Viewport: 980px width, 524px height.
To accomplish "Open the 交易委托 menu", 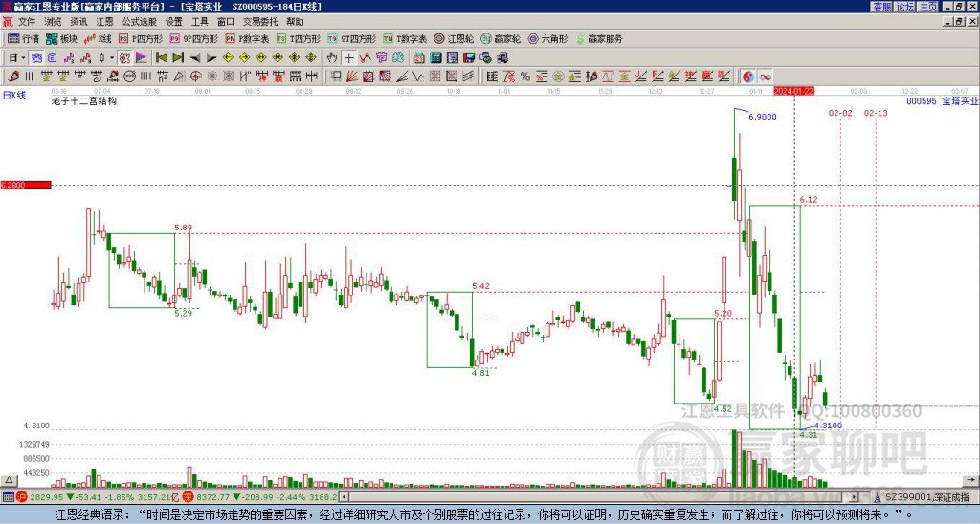I will 260,22.
